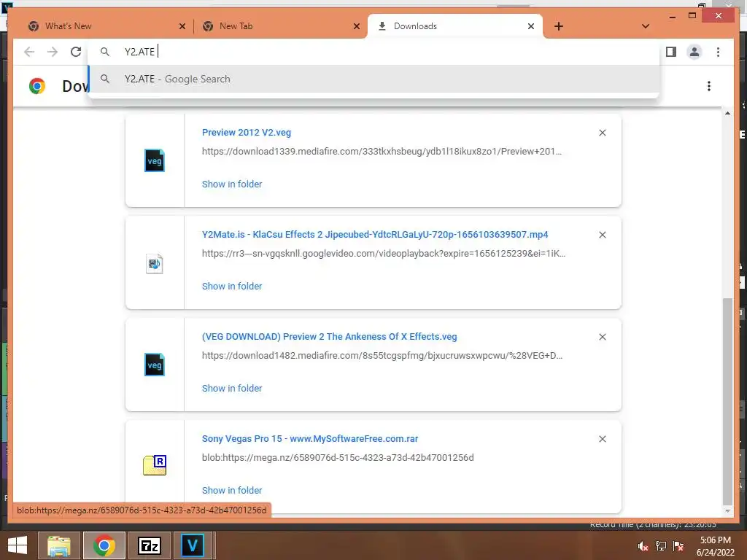Screen dimensions: 747x560
Task: Choose the Y2.ATE - Google Search suggestion
Action: pos(373,79)
